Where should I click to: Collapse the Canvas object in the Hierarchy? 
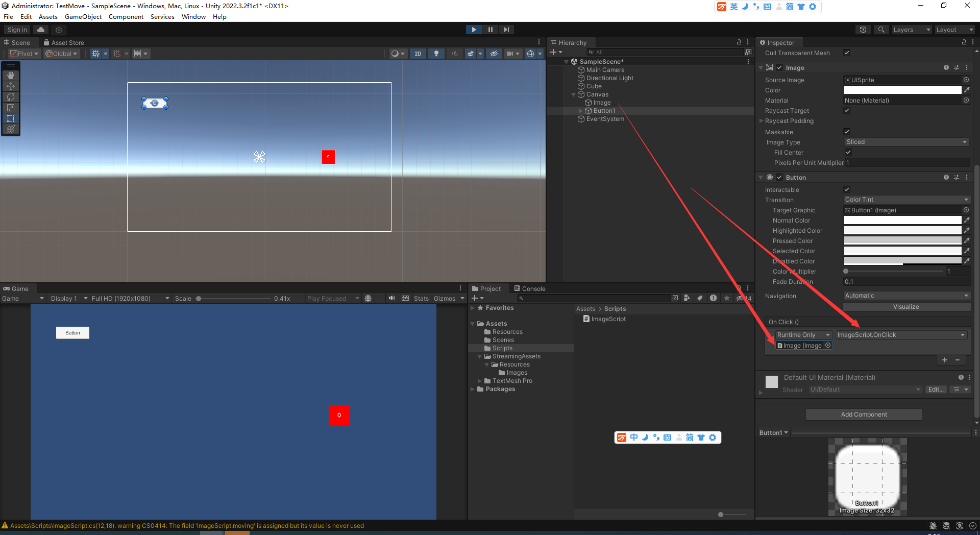[573, 94]
